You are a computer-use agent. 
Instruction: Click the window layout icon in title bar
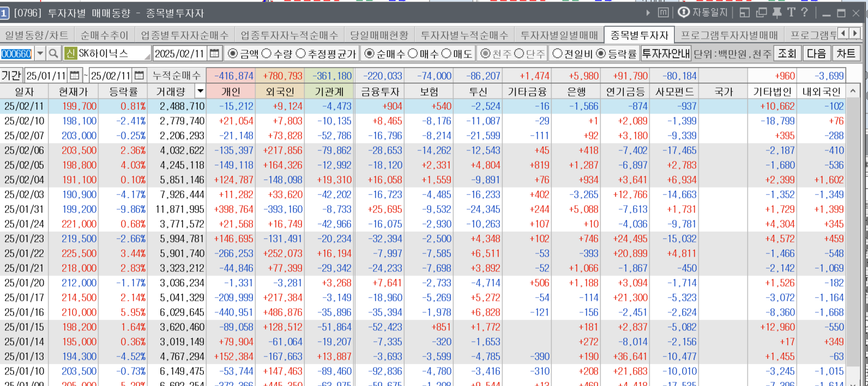pos(745,13)
